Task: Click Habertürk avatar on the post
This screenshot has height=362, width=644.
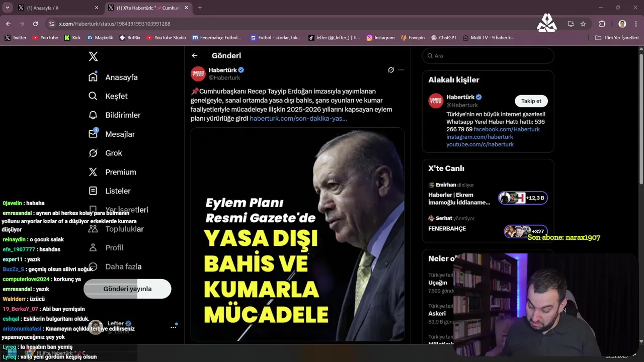Action: tap(198, 73)
